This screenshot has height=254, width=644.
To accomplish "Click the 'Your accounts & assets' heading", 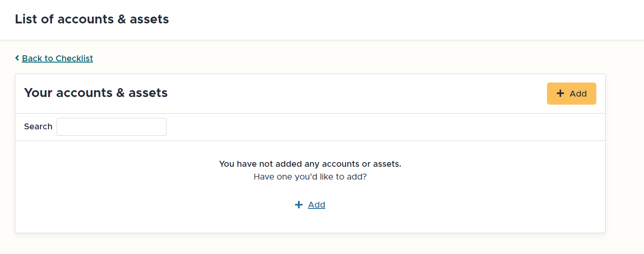I will [96, 93].
